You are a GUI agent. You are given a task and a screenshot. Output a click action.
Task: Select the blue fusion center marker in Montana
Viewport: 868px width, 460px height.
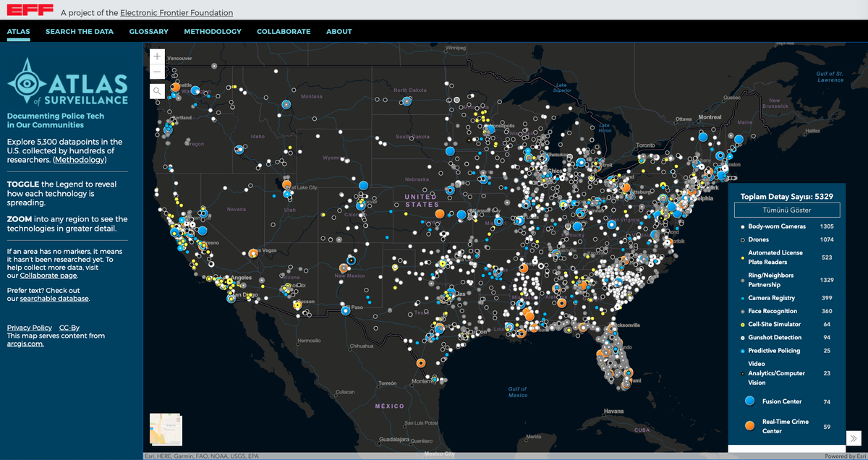tap(286, 104)
